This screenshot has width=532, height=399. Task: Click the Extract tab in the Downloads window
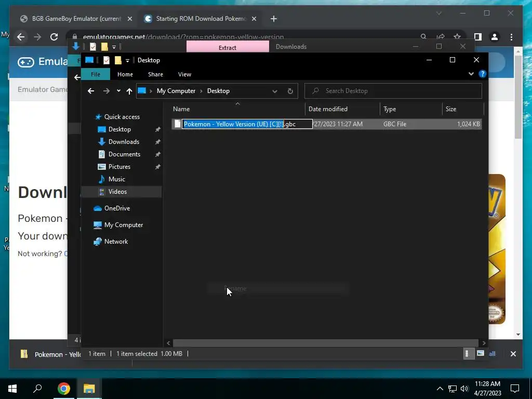point(228,47)
